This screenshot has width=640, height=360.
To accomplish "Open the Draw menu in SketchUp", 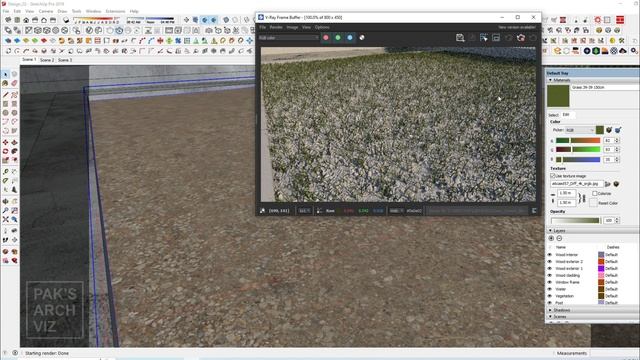I will coord(62,11).
